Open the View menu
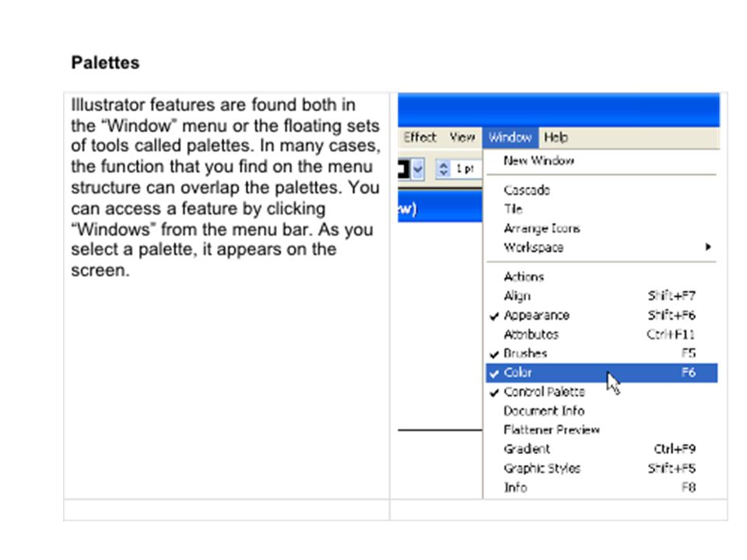747x560 pixels. (462, 138)
